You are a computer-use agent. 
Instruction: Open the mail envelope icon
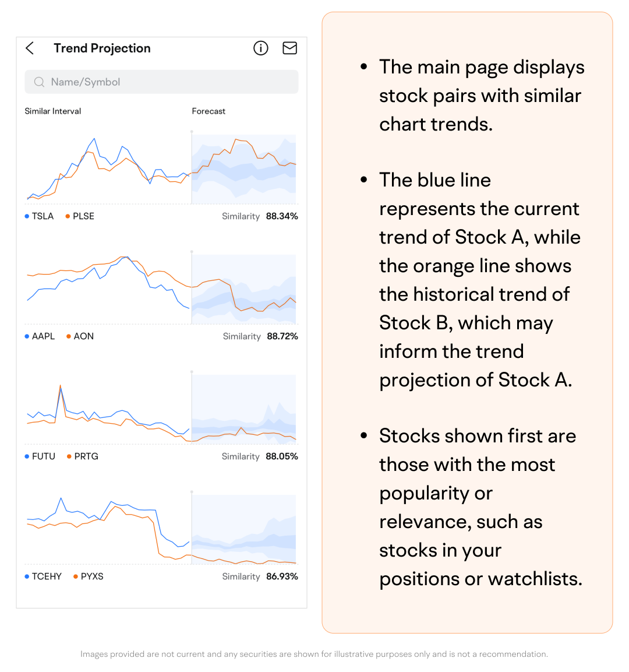point(289,48)
